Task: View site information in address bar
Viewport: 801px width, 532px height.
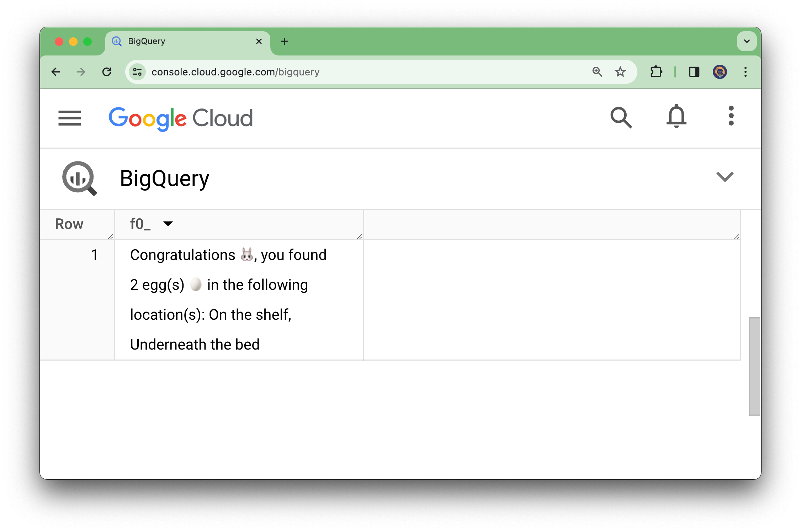Action: click(x=137, y=72)
